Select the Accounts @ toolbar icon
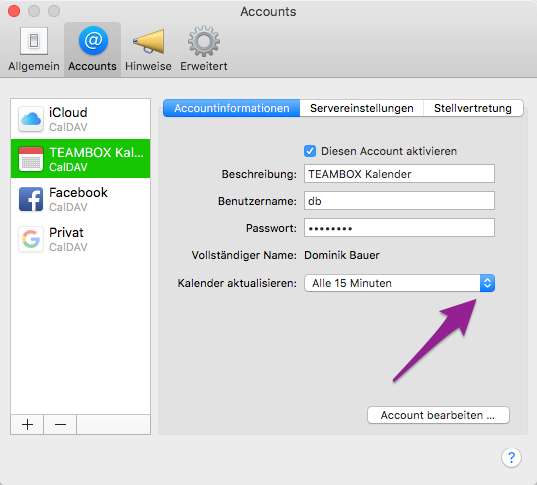The image size is (537, 485). (92, 49)
